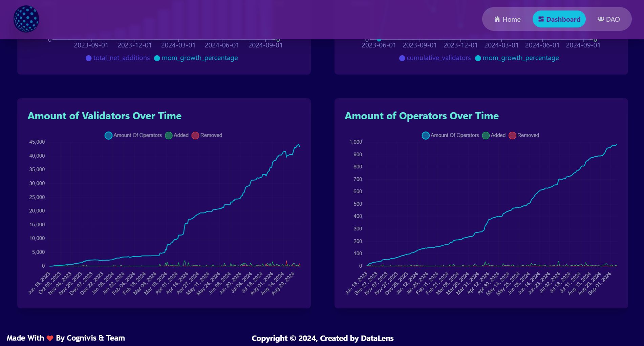Screen dimensions: 644x346
Task: Toggle mom_growth_percentage in left top chart legend
Action: click(196, 58)
